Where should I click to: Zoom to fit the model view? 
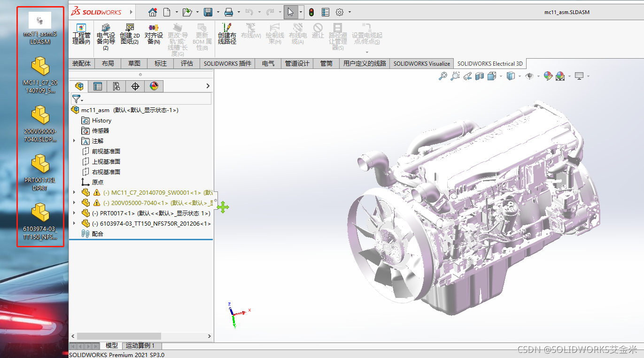click(442, 76)
